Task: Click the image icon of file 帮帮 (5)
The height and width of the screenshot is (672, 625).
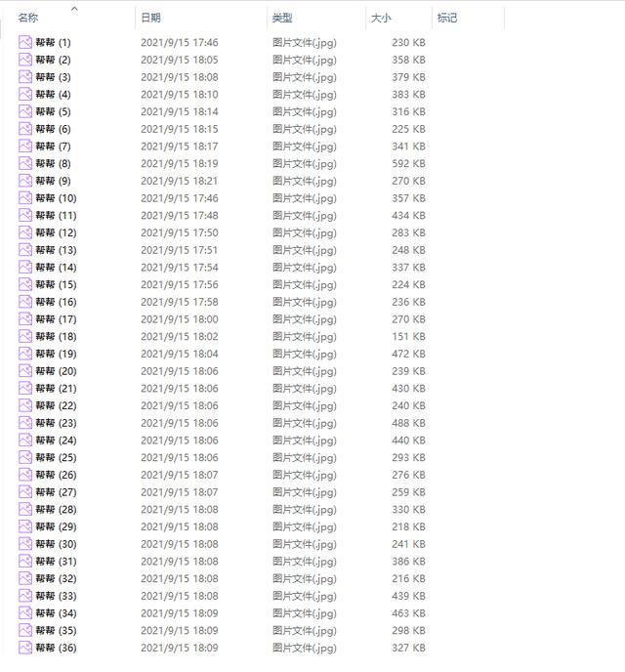Action: pos(25,111)
